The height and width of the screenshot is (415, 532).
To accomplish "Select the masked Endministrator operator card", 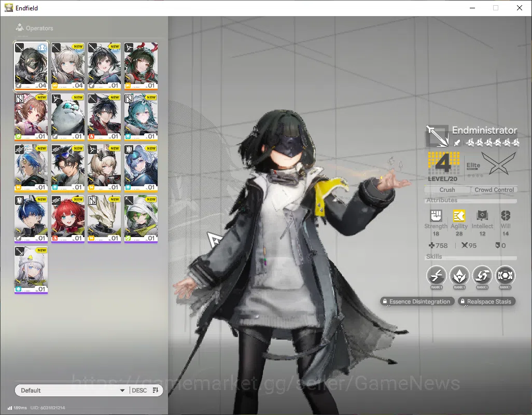I will coord(31,66).
